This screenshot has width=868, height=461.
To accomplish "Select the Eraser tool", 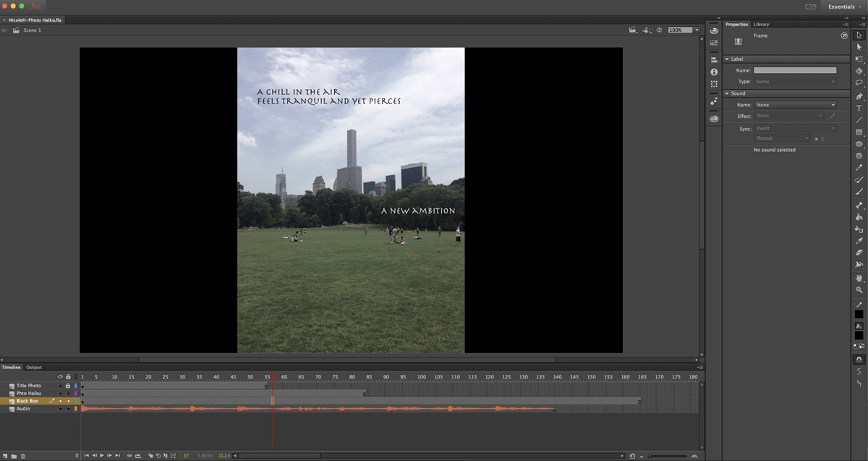I will tap(859, 253).
